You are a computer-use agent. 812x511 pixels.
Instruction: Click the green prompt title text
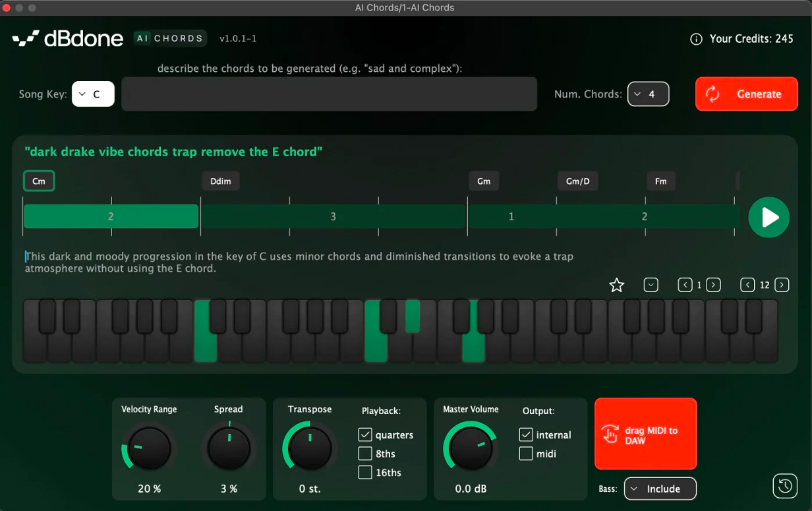(x=173, y=152)
